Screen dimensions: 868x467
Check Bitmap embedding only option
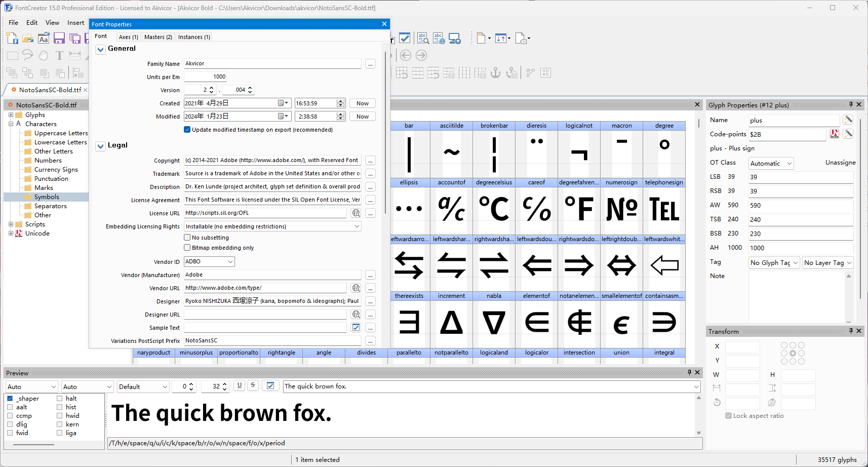[187, 248]
